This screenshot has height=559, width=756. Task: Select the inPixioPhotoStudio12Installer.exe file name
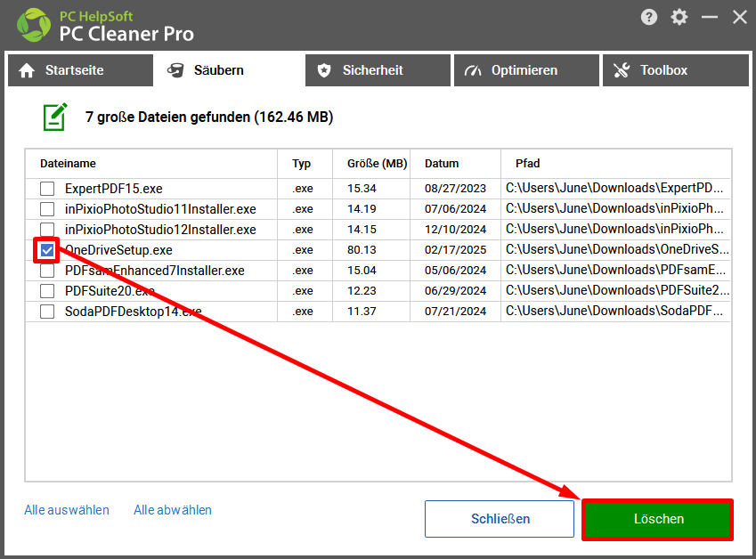coord(160,230)
